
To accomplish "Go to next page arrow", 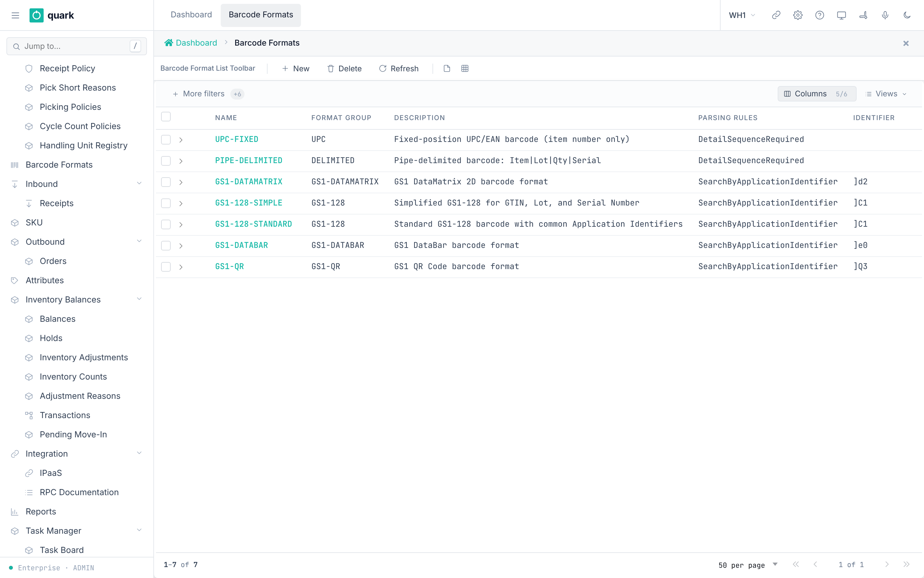I will coord(886,564).
